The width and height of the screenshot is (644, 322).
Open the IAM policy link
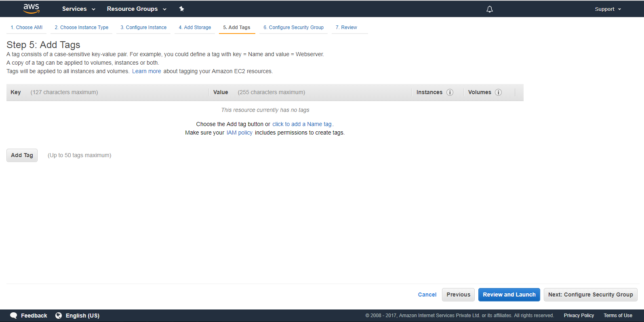click(x=239, y=133)
